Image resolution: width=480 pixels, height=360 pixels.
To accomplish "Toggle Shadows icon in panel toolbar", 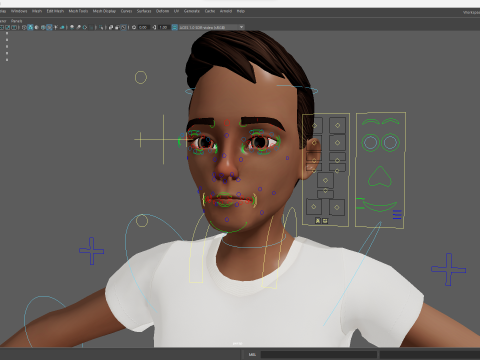I will click(x=62, y=27).
